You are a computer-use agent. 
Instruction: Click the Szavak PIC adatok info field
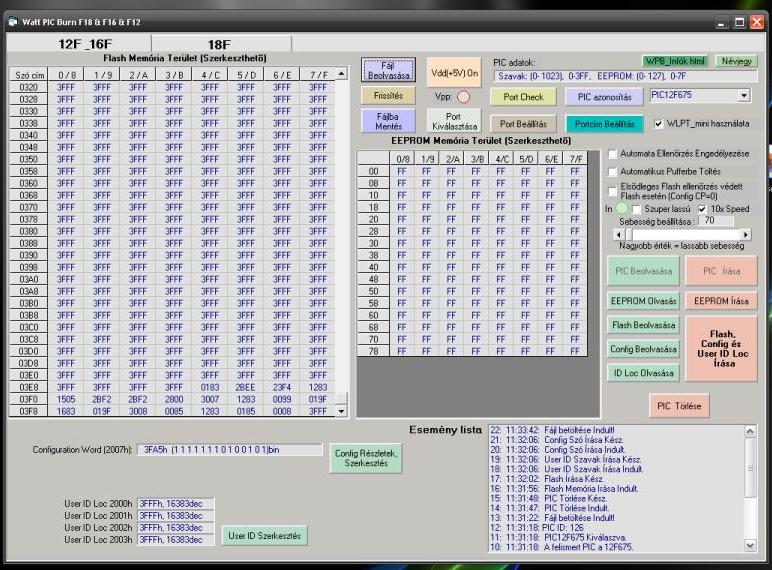(625, 76)
